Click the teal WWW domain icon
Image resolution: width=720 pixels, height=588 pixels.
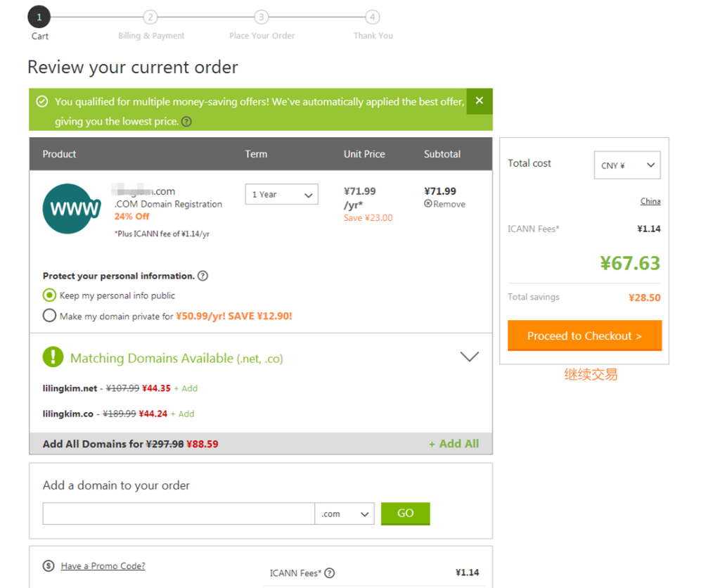[71, 208]
